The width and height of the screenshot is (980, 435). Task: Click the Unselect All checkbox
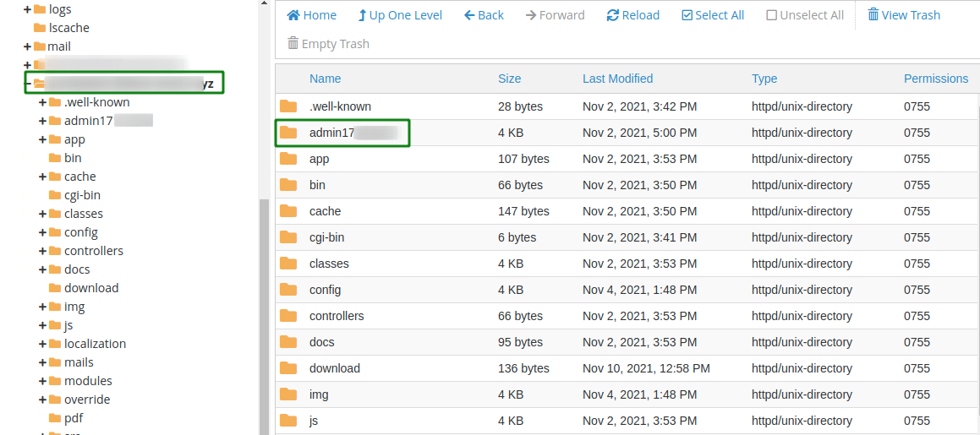point(772,15)
